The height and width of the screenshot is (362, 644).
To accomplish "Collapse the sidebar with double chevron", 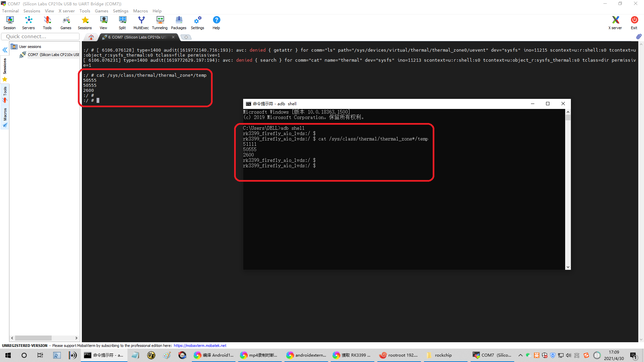I will point(5,50).
